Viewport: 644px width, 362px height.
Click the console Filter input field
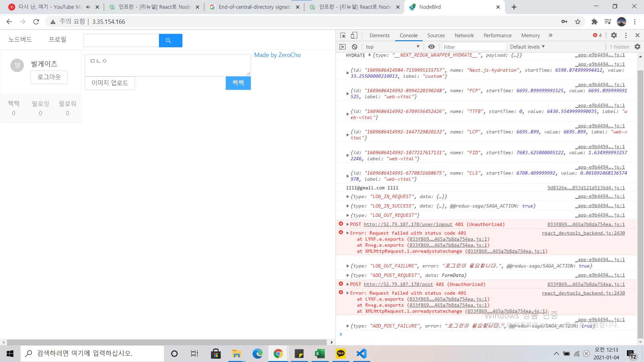click(474, 47)
